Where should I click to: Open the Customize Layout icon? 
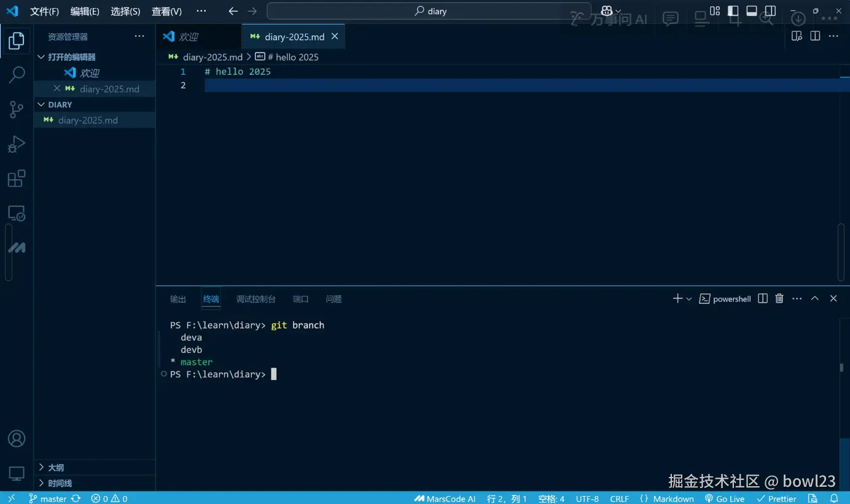click(715, 11)
